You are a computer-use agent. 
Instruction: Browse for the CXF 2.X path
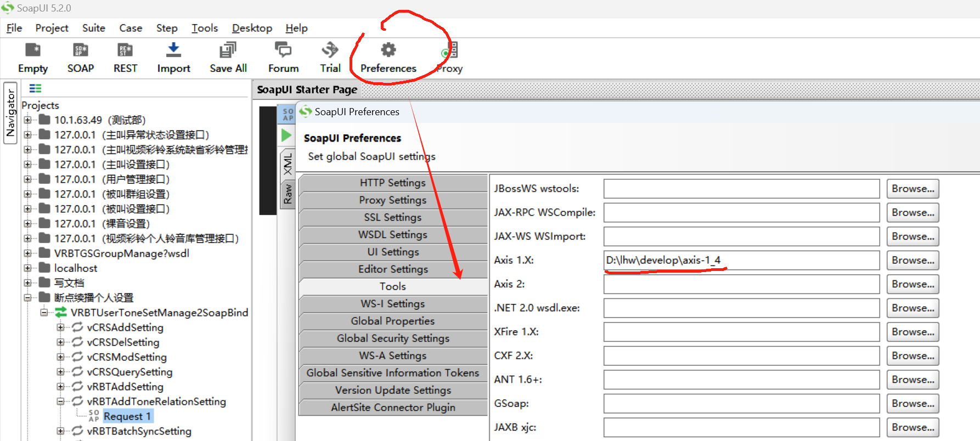click(913, 355)
